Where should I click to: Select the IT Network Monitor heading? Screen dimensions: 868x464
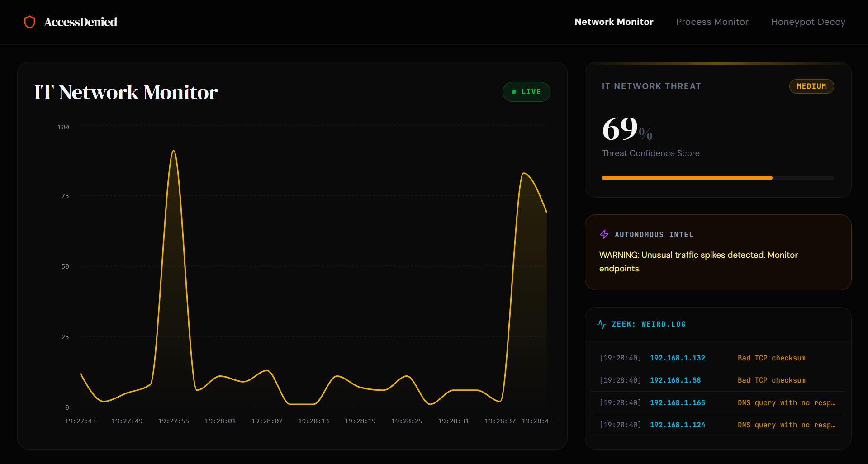126,92
